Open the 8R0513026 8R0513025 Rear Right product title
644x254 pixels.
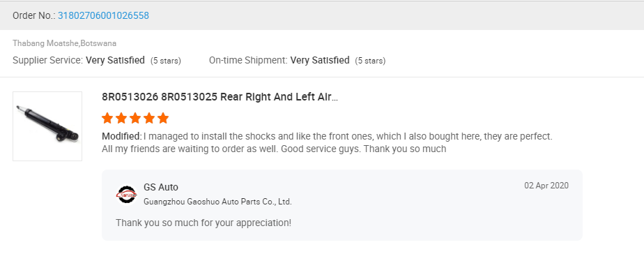point(220,97)
